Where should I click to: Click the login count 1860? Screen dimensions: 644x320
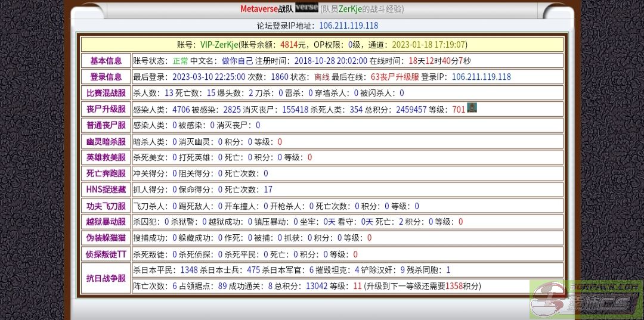(x=280, y=77)
